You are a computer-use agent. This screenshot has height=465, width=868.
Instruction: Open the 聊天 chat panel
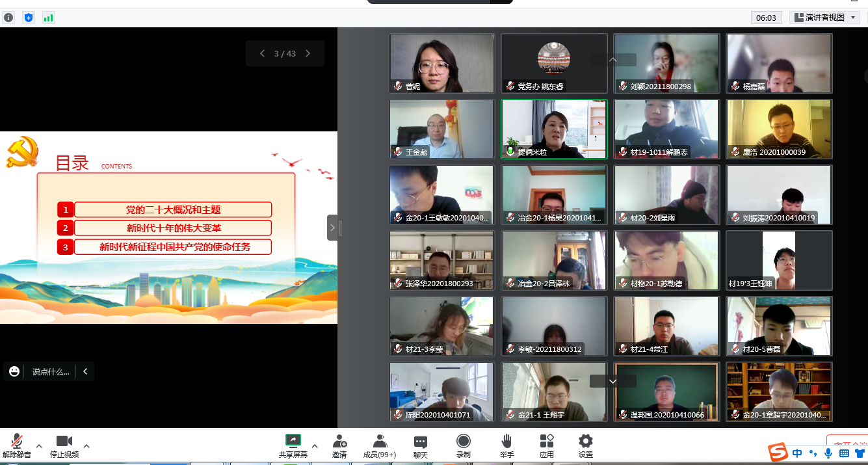click(421, 445)
